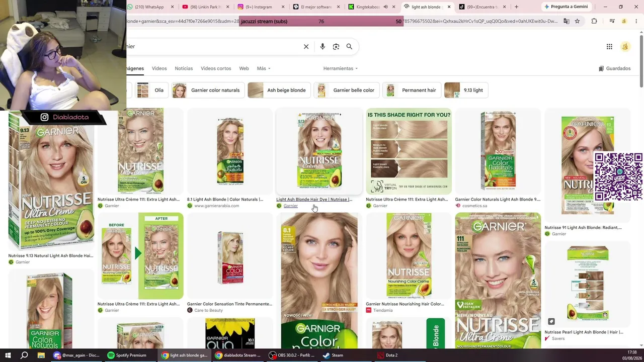
Task: Filter by the Ash beige blonde chip
Action: tap(279, 90)
